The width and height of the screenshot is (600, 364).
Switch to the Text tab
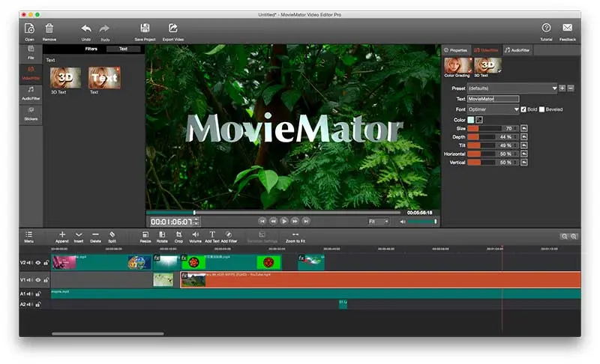pyautogui.click(x=123, y=49)
